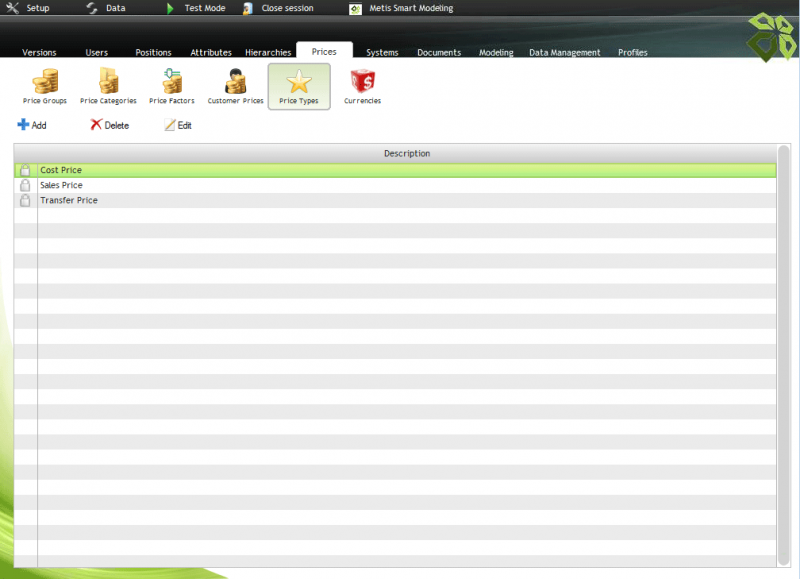Click lock icon beside Sales Price
Image resolution: width=800 pixels, height=579 pixels.
(25, 186)
